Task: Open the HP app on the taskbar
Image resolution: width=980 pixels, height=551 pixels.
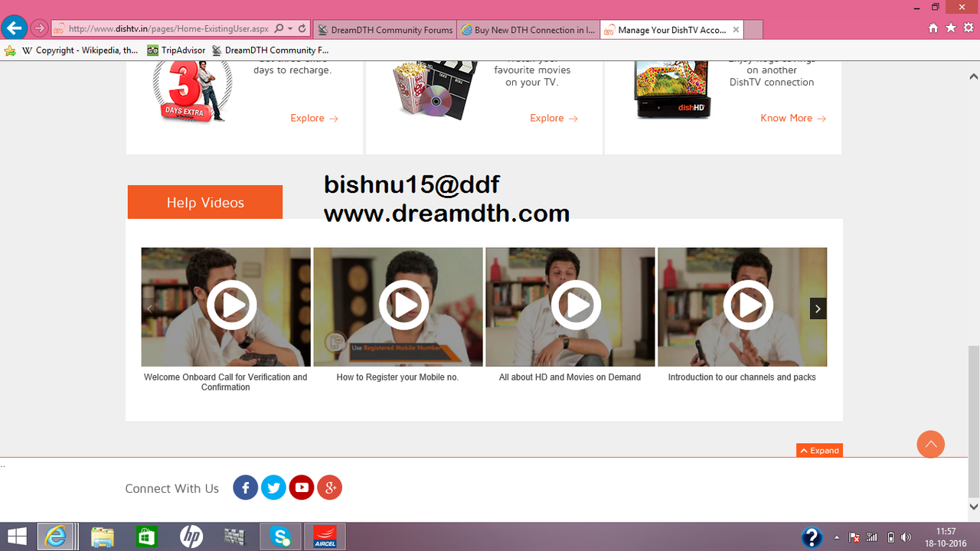Action: (x=191, y=536)
